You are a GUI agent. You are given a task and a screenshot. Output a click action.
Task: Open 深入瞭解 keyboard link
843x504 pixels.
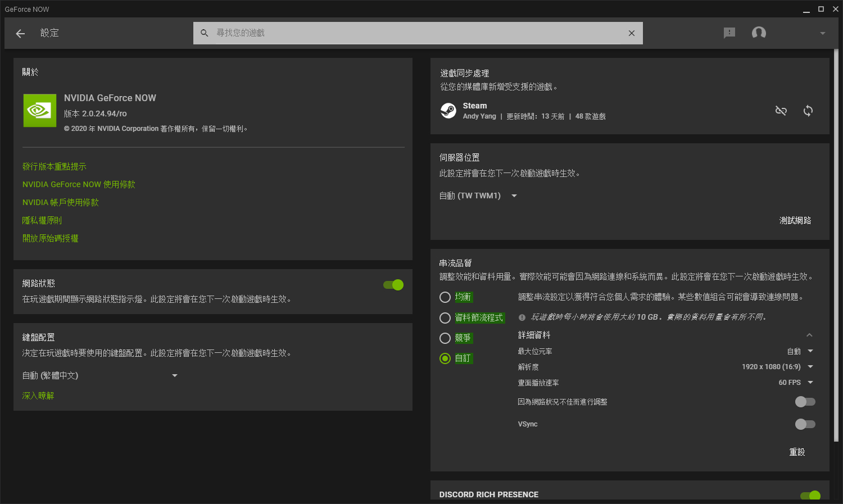point(38,396)
